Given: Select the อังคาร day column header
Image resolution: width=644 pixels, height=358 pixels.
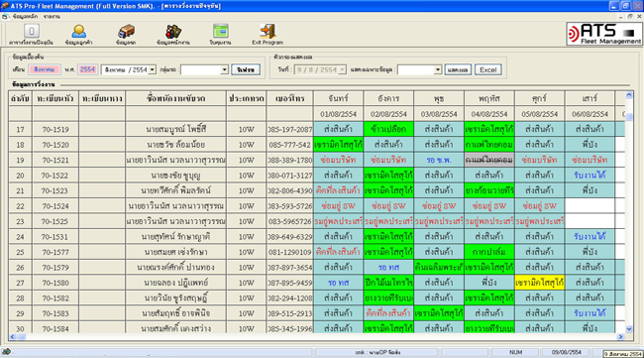Looking at the screenshot, I should [x=388, y=98].
